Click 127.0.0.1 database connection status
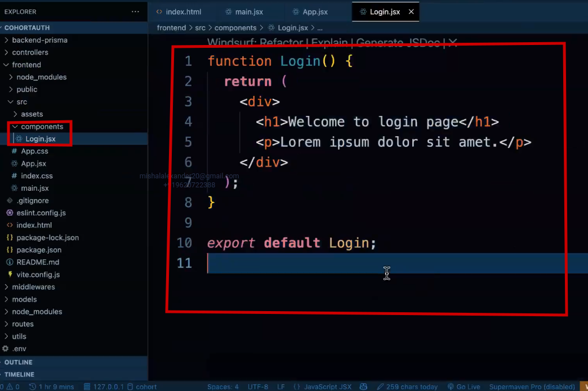 [x=104, y=387]
